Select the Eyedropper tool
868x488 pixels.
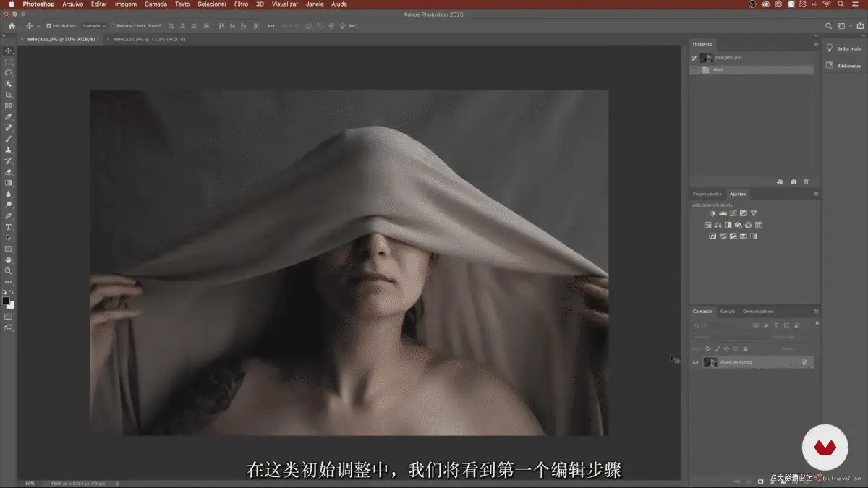coord(9,117)
